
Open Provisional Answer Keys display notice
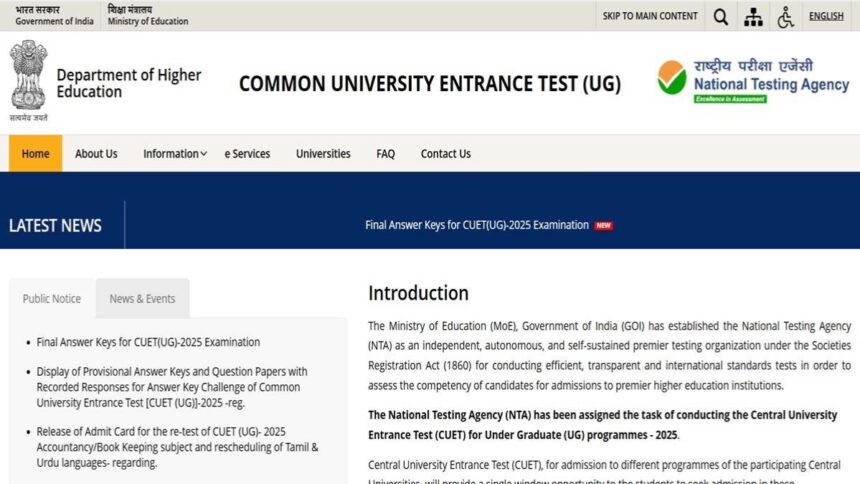[x=172, y=387]
